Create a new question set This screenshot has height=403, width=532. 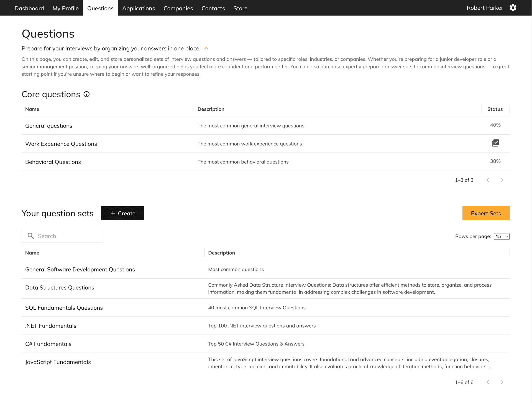point(122,213)
